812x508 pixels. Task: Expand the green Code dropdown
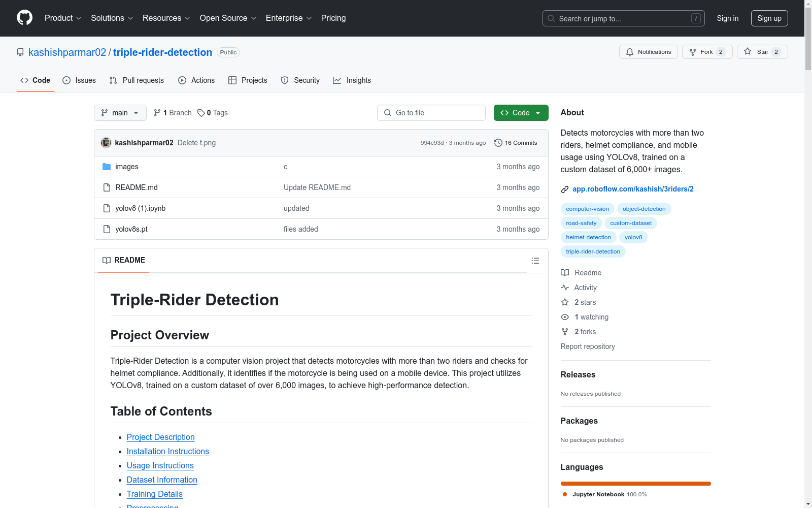point(521,113)
